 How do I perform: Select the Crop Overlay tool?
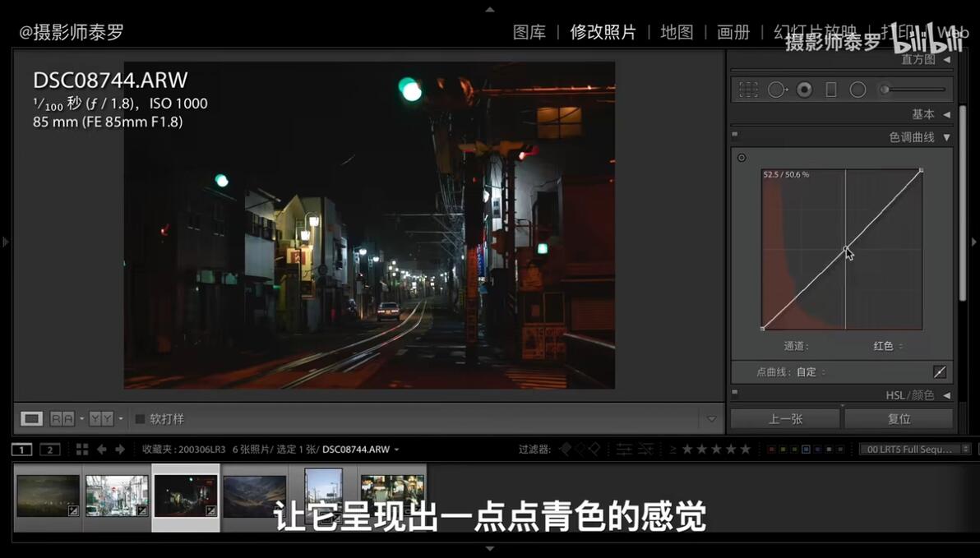[748, 90]
